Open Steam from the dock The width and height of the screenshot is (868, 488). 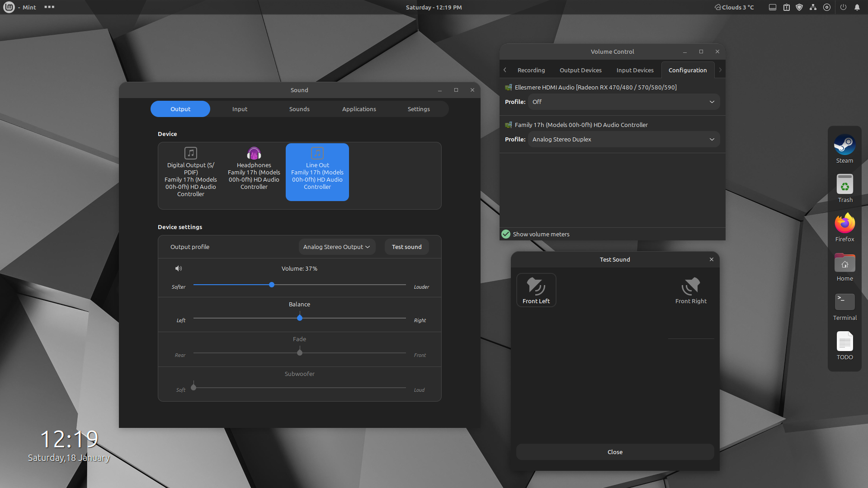(844, 146)
